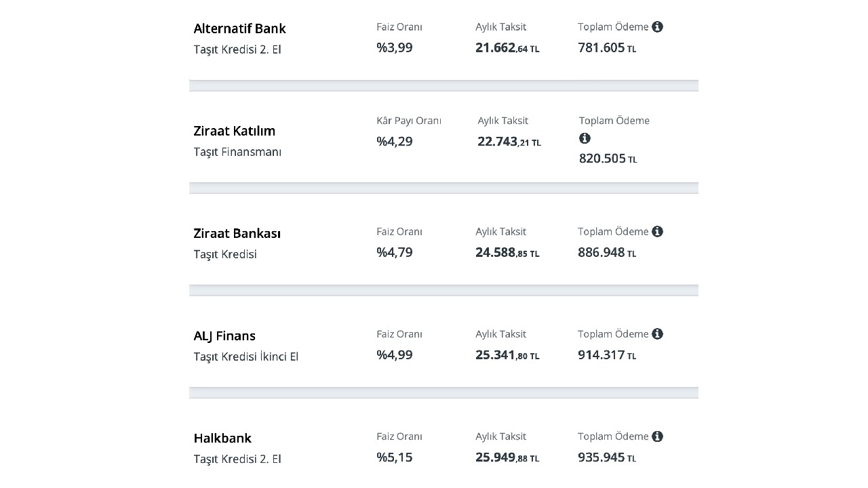Click the 781.605 TL total payment amount
The height and width of the screenshot is (488, 868).
click(x=607, y=47)
